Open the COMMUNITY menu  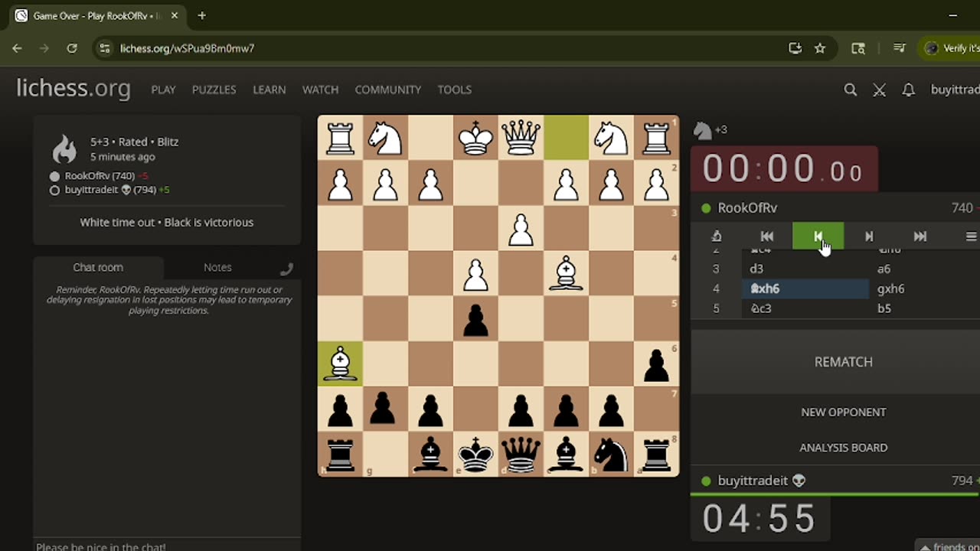tap(387, 90)
